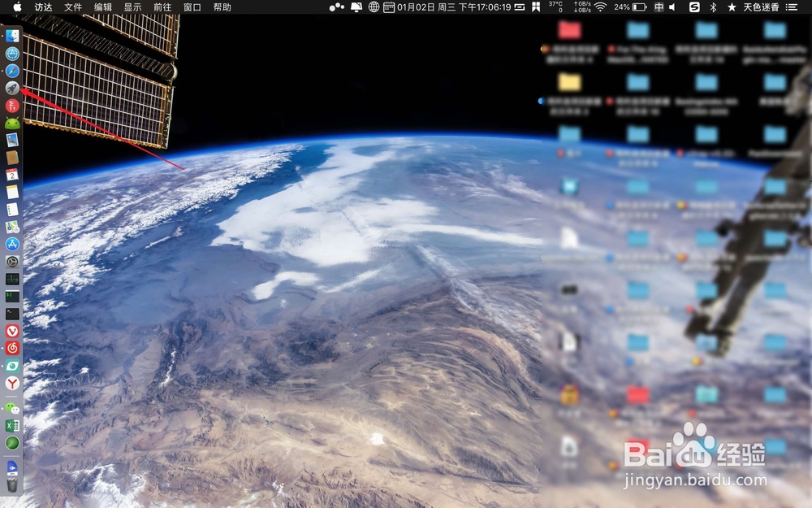Open the Notification Center list icon
Screen dimensions: 812x508
(x=791, y=7)
